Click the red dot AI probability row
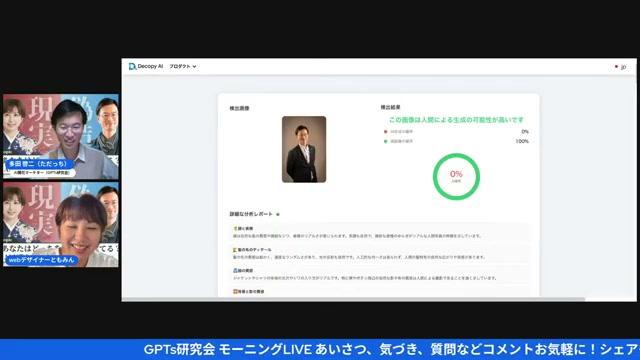640x360 pixels. (x=456, y=132)
